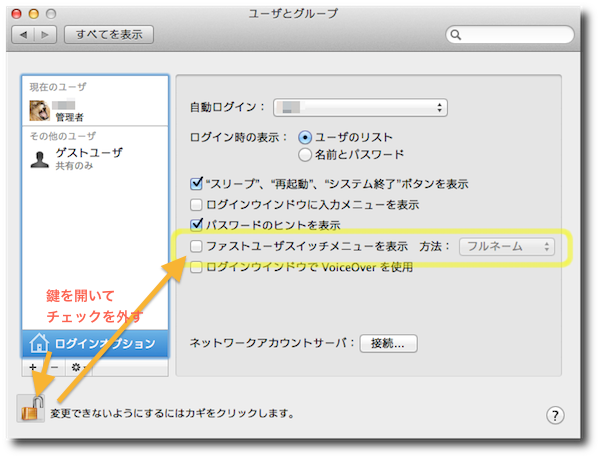Select ゲストユーザ in user list
This screenshot has height=458, width=600.
tap(95, 159)
